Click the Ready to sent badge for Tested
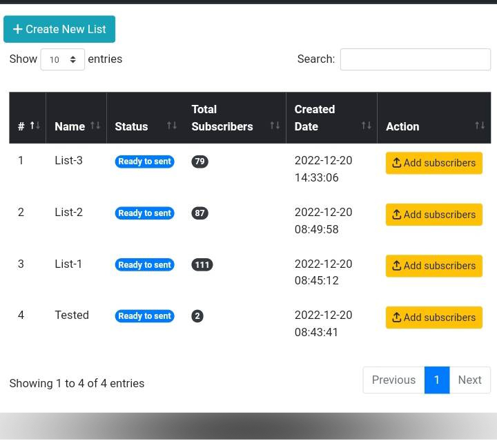Screen dimensions: 497x448 tap(144, 316)
